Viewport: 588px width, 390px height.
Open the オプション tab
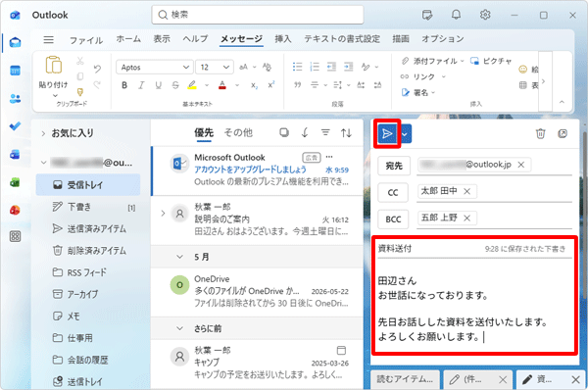(443, 39)
